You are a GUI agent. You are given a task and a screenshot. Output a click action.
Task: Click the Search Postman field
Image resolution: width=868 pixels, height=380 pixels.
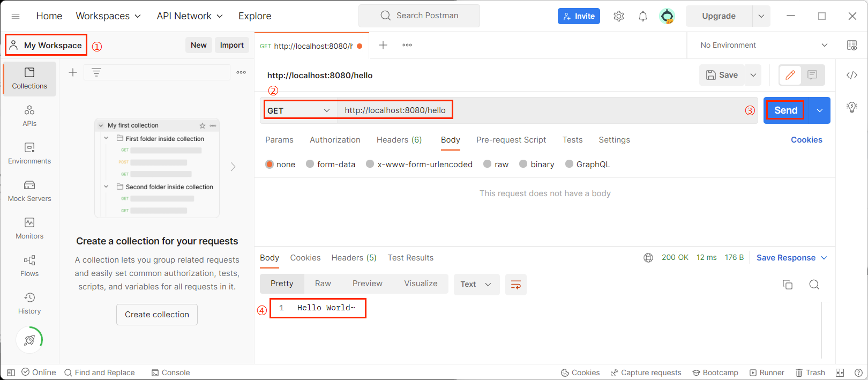[419, 16]
